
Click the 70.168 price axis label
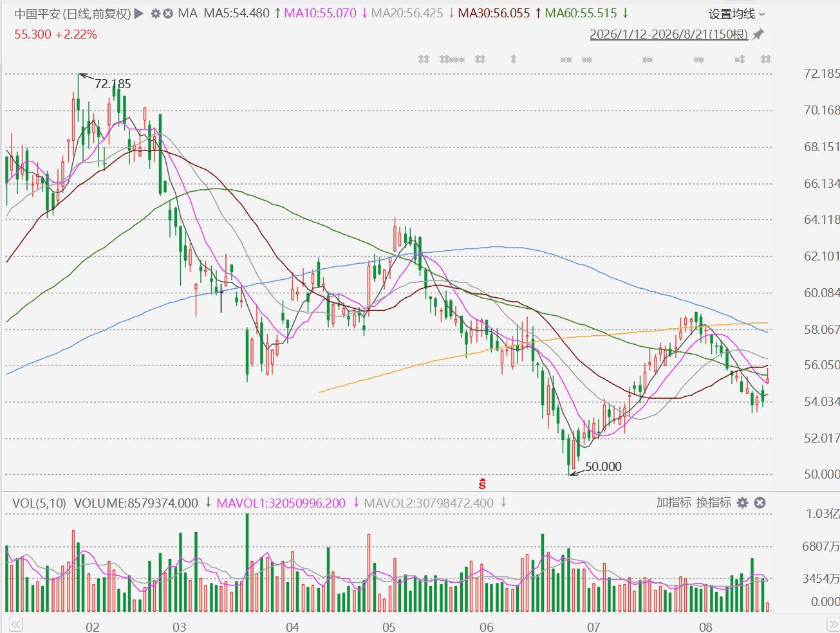tap(821, 110)
